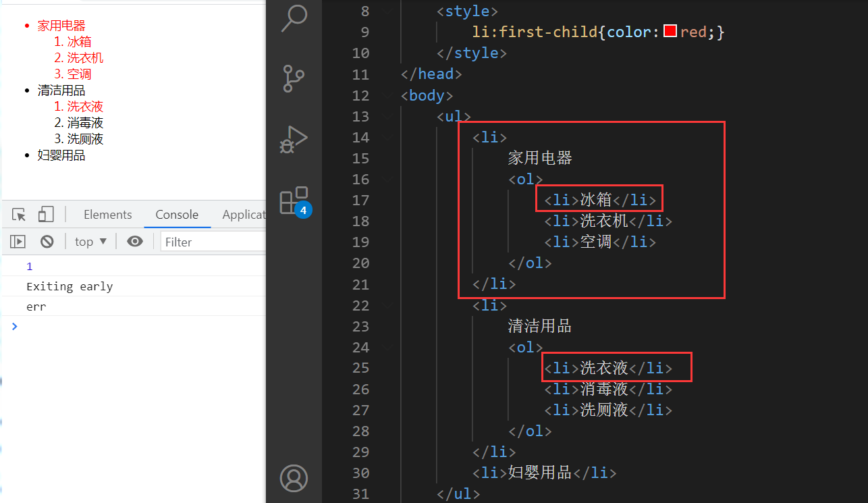Click '消毒液' item in the web page

[x=85, y=123]
